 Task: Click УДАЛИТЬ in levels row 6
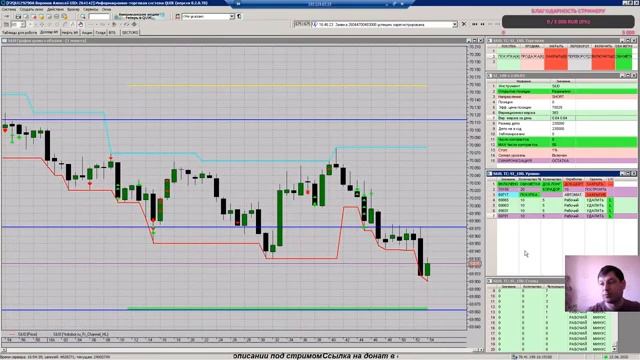[596, 211]
